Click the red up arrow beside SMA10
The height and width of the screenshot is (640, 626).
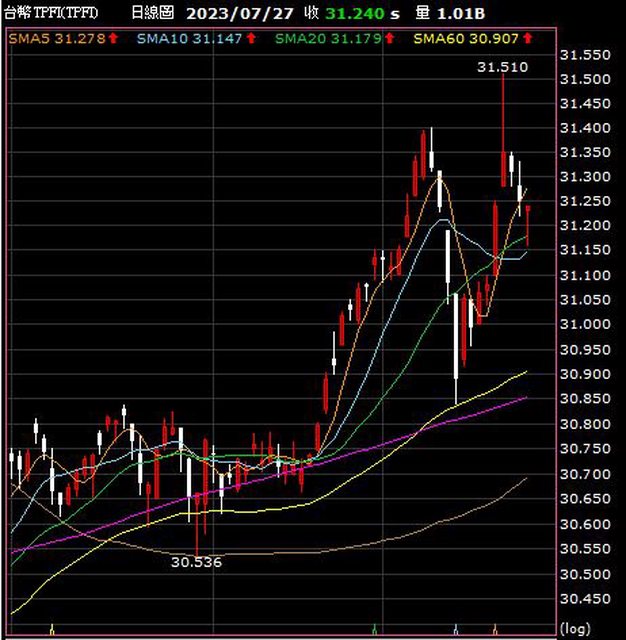[x=250, y=38]
